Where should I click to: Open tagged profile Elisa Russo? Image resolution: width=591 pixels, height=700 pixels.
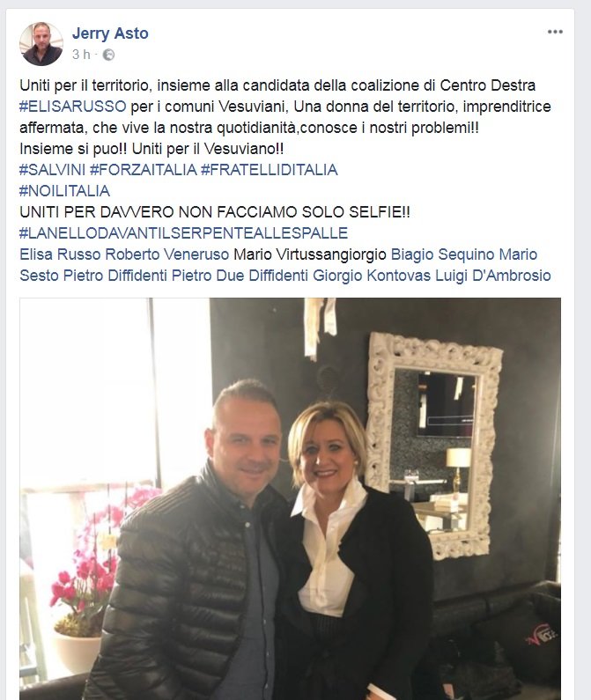60,254
